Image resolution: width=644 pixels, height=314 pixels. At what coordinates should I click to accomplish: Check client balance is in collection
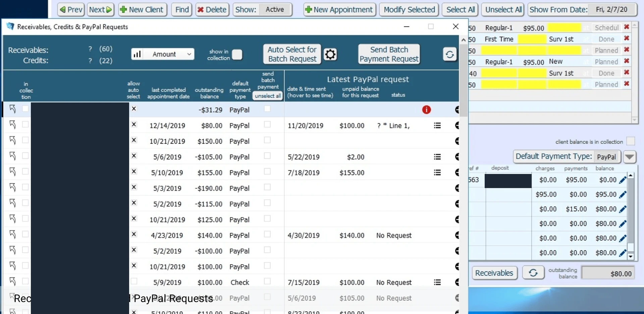coord(631,141)
